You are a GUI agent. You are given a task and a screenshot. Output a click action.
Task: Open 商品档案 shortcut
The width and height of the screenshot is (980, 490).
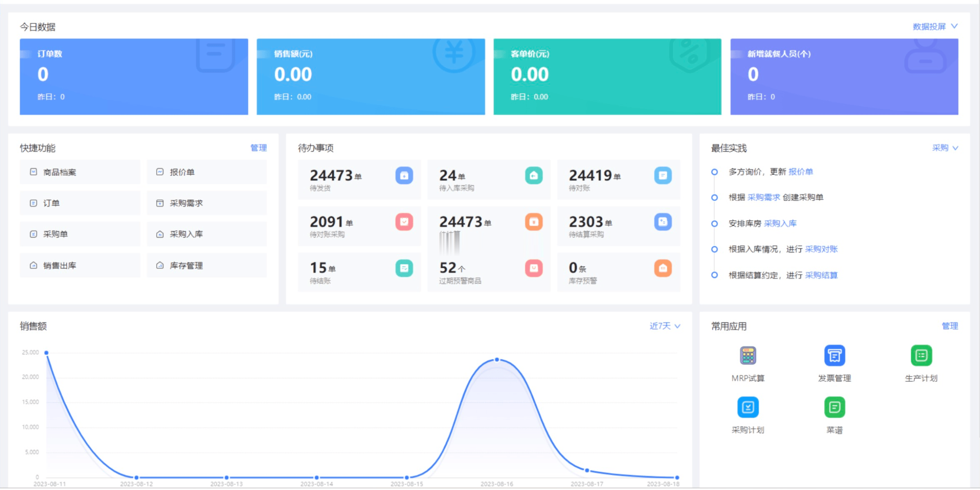tap(80, 172)
